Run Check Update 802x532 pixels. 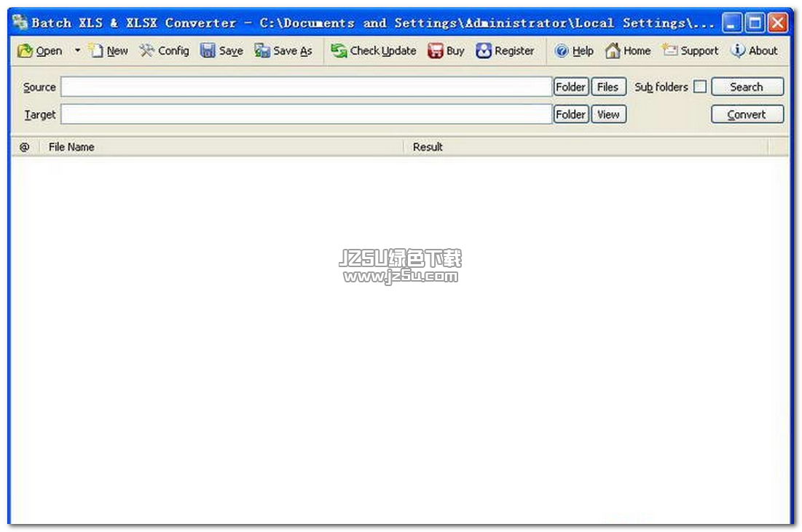point(373,51)
